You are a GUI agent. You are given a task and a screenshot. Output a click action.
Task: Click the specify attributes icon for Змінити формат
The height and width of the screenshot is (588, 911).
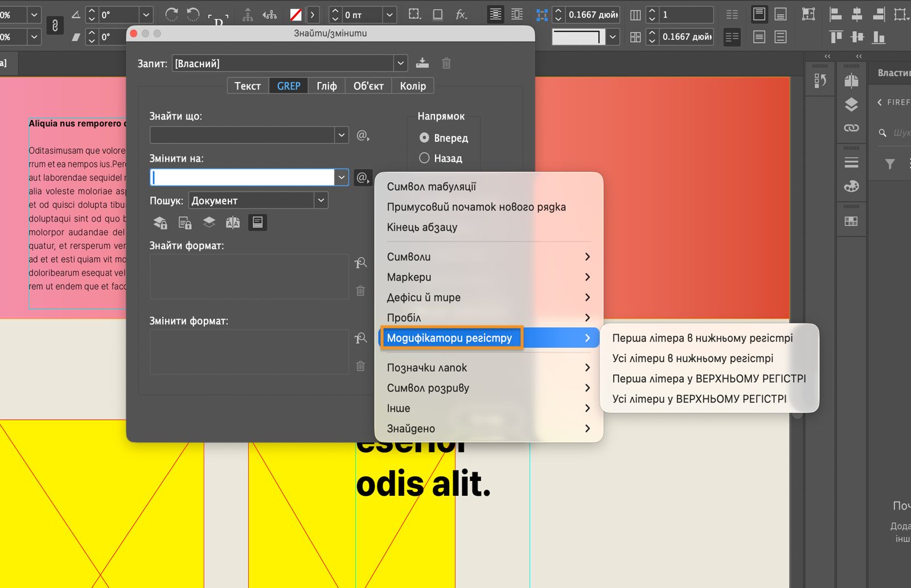pyautogui.click(x=360, y=339)
